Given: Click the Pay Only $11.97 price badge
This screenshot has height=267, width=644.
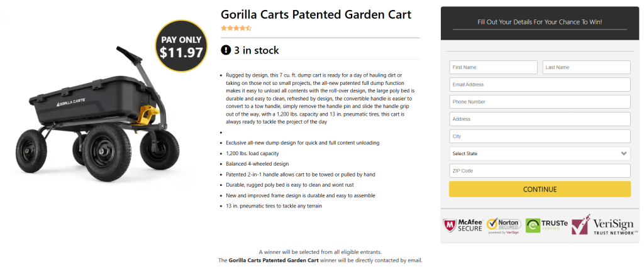Looking at the screenshot, I should click(x=181, y=46).
